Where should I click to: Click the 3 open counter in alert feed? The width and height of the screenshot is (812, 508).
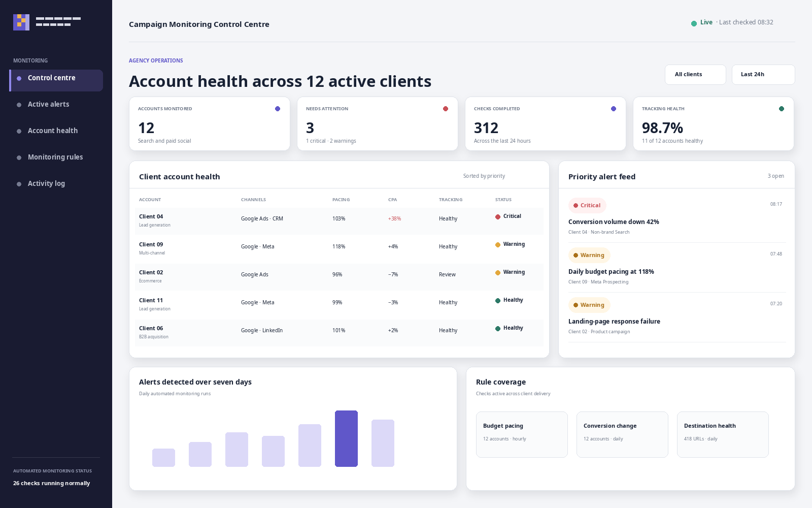click(775, 176)
